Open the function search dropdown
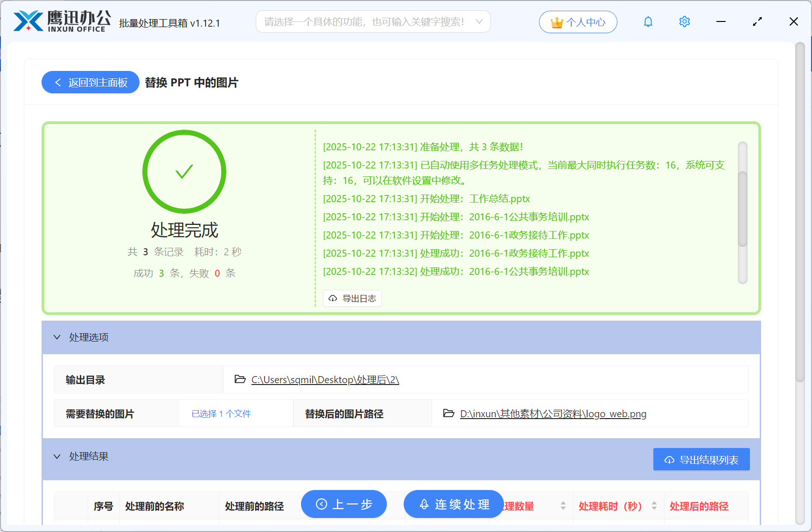 pyautogui.click(x=479, y=21)
